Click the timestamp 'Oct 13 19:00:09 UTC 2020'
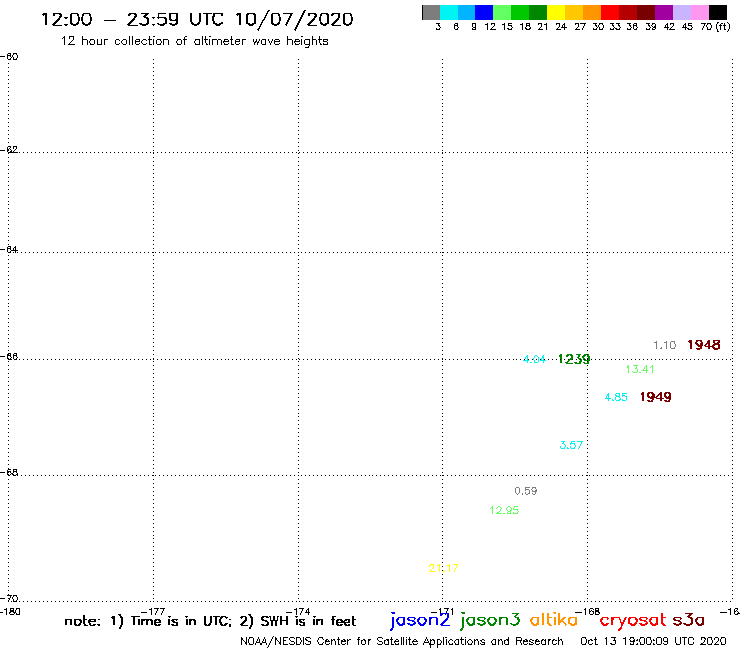 coord(653,642)
